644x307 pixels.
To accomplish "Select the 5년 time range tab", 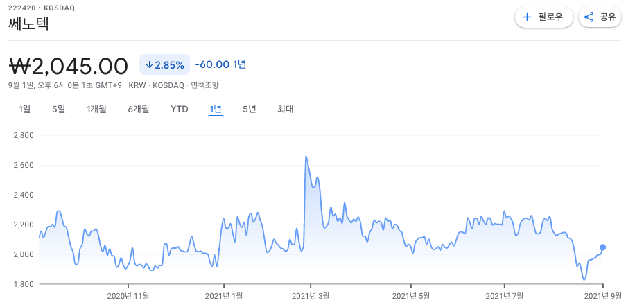I will [x=250, y=109].
